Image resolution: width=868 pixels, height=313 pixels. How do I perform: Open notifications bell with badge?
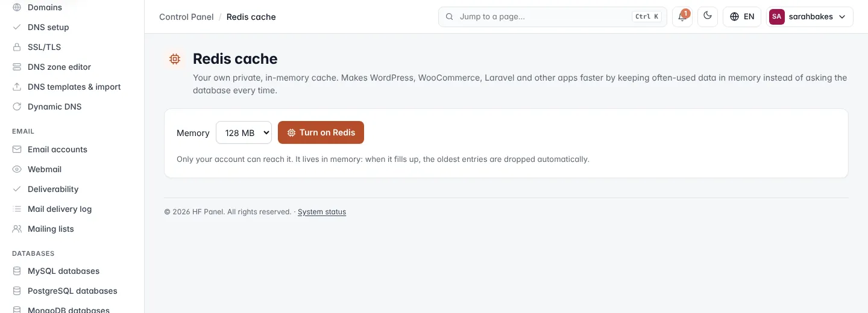click(x=682, y=16)
